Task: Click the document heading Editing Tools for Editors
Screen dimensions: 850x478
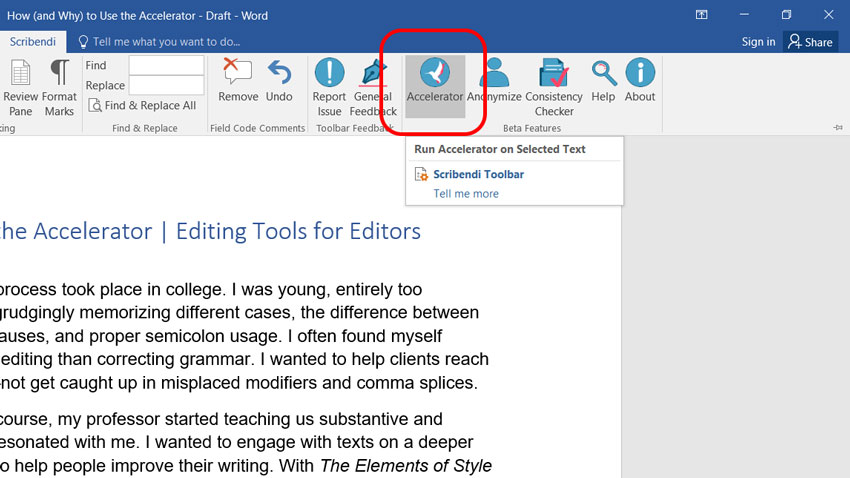Action: pyautogui.click(x=298, y=231)
